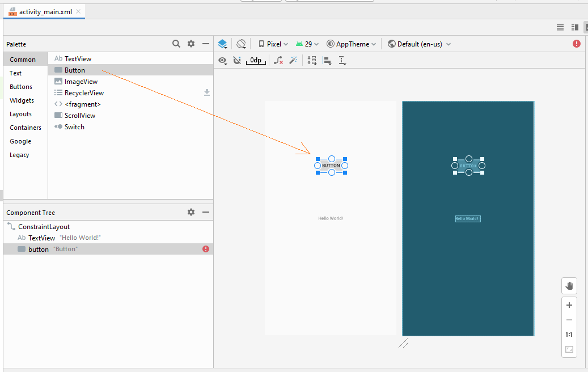Select BUTTON widget in blueprint view

point(468,166)
